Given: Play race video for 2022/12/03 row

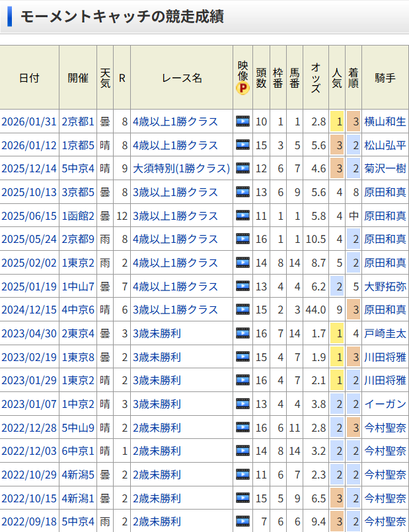Looking at the screenshot, I should [242, 451].
